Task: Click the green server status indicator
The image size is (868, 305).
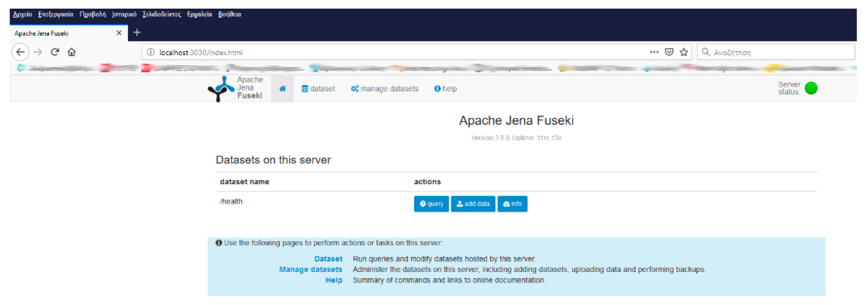Action: [811, 89]
